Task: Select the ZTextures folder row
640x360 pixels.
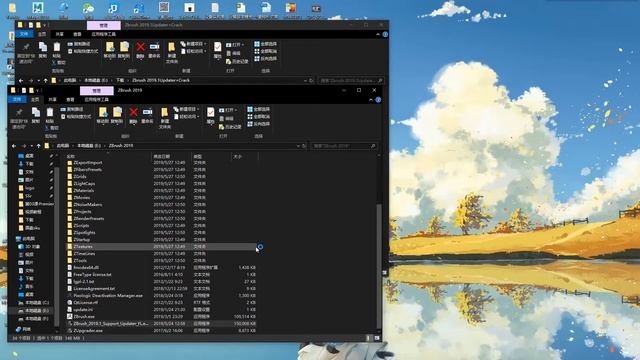Action: [x=162, y=247]
